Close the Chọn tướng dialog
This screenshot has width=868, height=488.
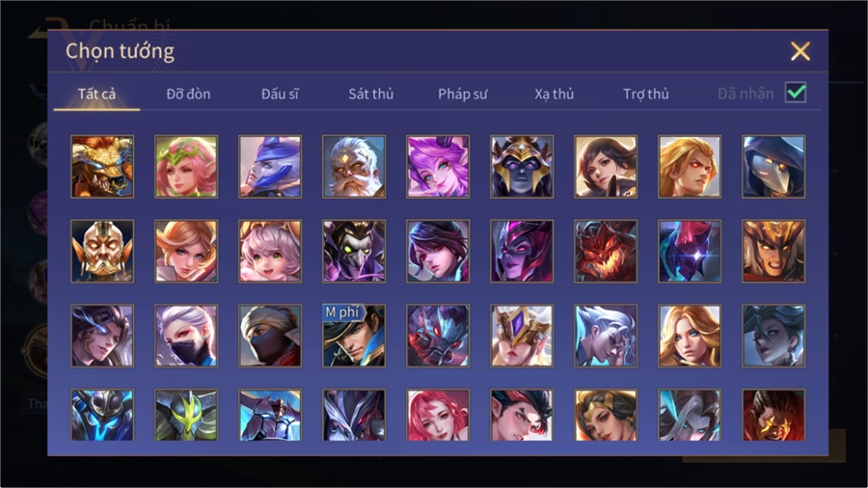800,51
